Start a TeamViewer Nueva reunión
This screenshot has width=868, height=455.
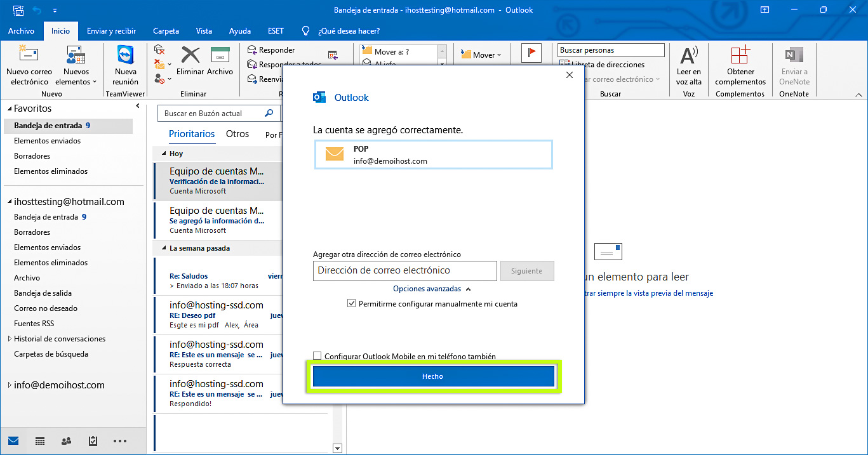tap(126, 66)
